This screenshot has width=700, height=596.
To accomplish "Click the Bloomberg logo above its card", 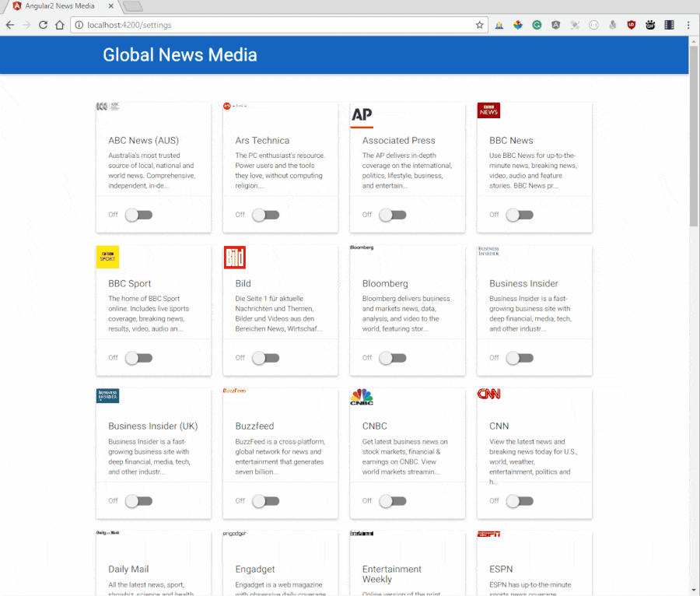I will (x=362, y=247).
